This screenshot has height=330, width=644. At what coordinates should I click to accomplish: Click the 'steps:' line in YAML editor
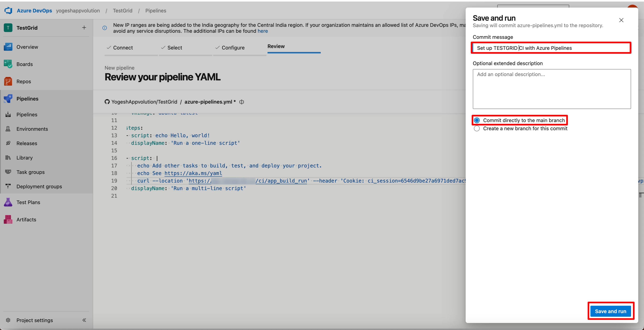tap(135, 128)
